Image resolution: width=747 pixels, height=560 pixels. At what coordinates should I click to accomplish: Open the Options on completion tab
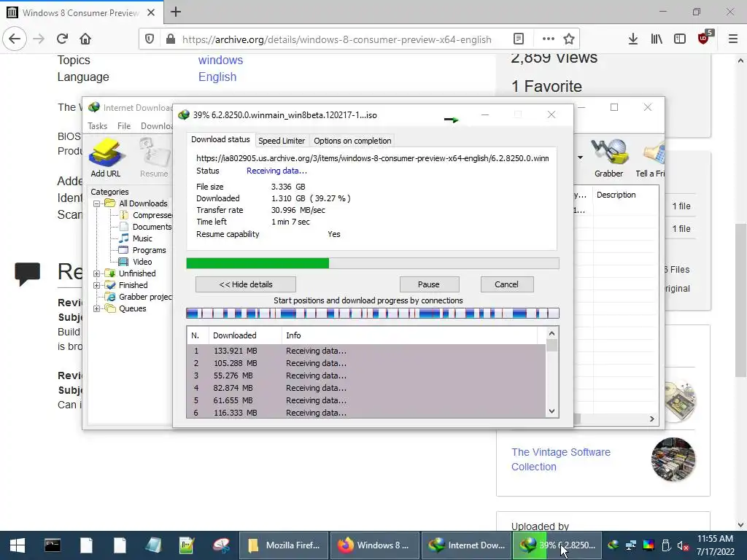(x=352, y=141)
